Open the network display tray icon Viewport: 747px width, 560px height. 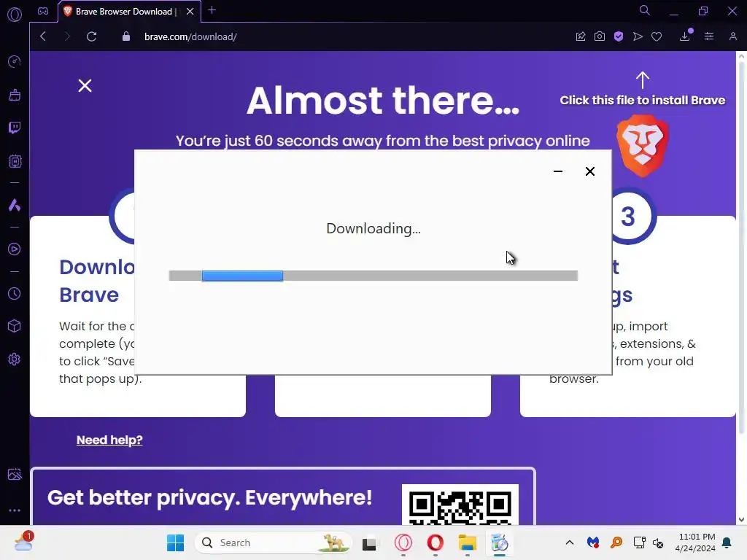(x=639, y=542)
